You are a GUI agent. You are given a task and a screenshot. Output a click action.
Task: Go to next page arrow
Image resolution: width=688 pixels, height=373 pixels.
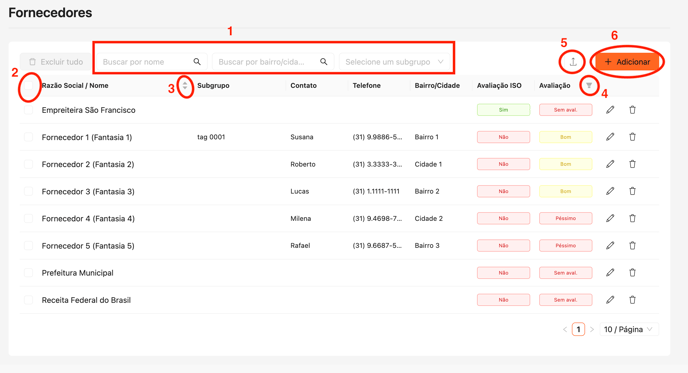click(592, 329)
